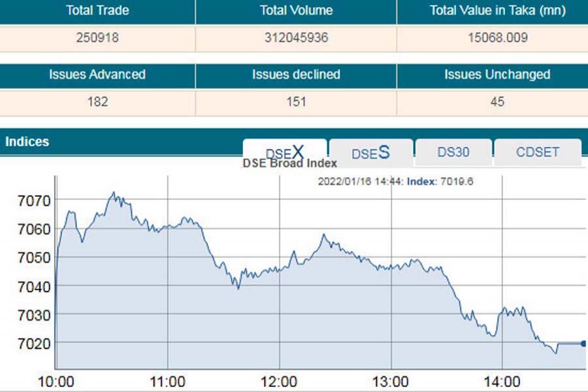Image resolution: width=588 pixels, height=392 pixels.
Task: Click the Total Volume header cell
Action: (x=296, y=10)
